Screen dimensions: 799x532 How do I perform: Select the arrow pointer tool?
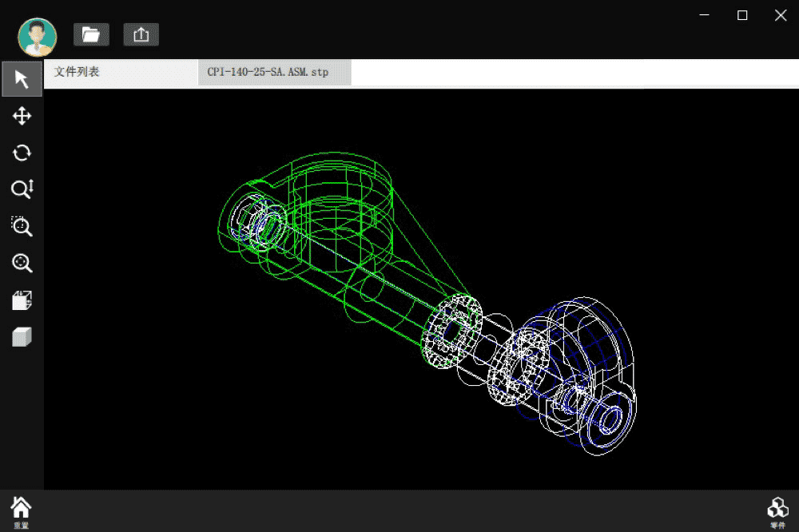click(x=22, y=79)
